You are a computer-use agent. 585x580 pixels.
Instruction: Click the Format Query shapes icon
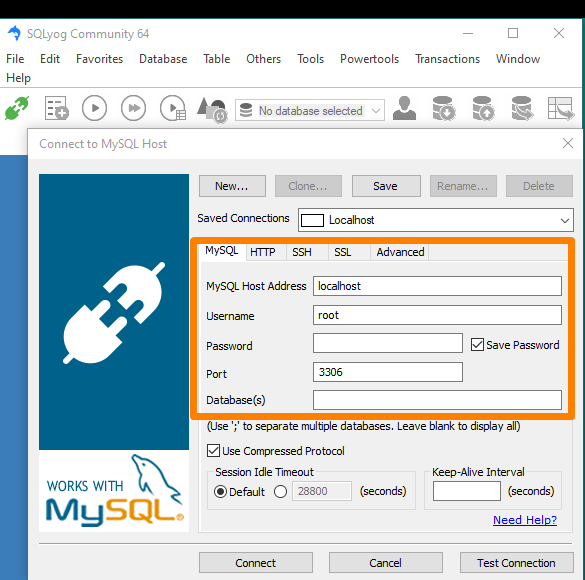(212, 109)
